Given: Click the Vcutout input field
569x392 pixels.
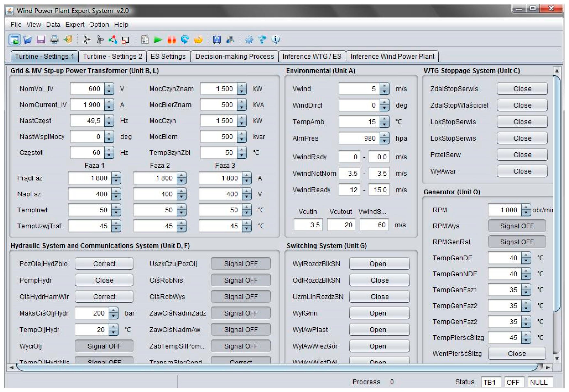Looking at the screenshot, I should (341, 225).
